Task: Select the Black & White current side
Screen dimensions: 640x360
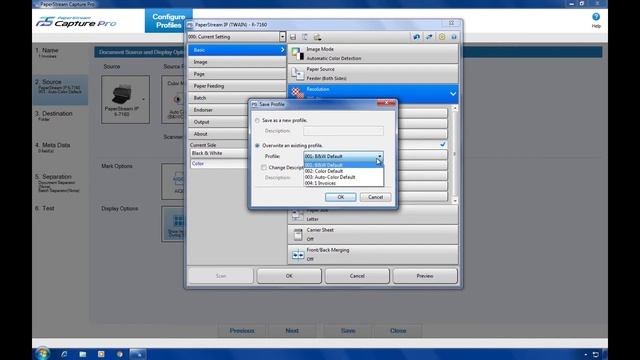Action: click(219, 153)
